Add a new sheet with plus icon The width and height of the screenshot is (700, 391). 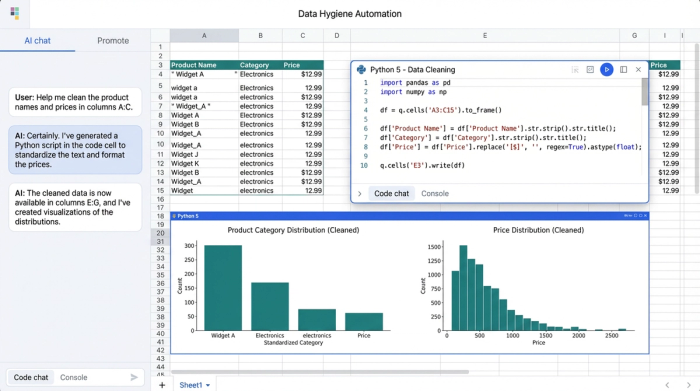pos(162,385)
